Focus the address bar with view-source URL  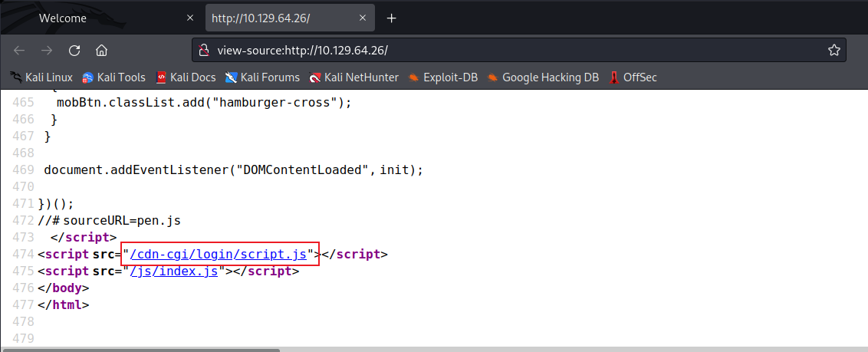(518, 51)
